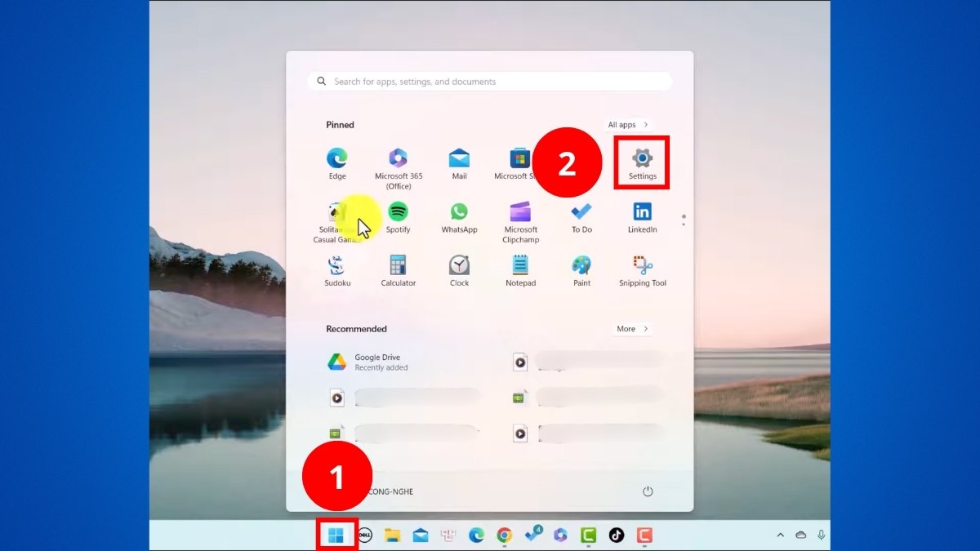Open the To Do taskbar icon with badge
This screenshot has height=551, width=980.
tap(532, 535)
